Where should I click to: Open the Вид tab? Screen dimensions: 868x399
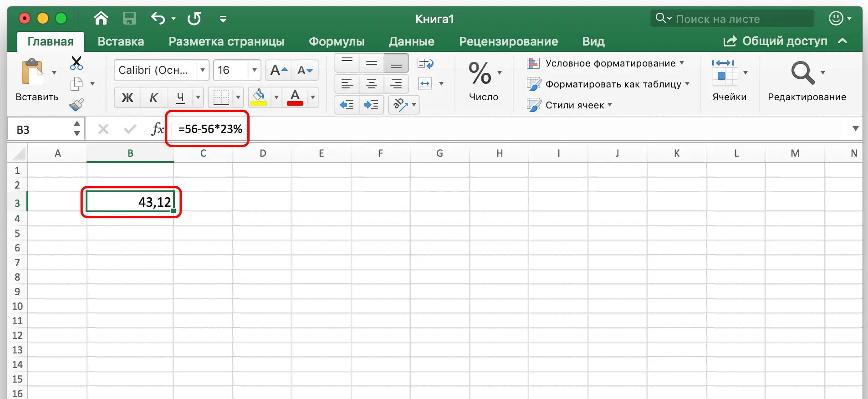(593, 41)
